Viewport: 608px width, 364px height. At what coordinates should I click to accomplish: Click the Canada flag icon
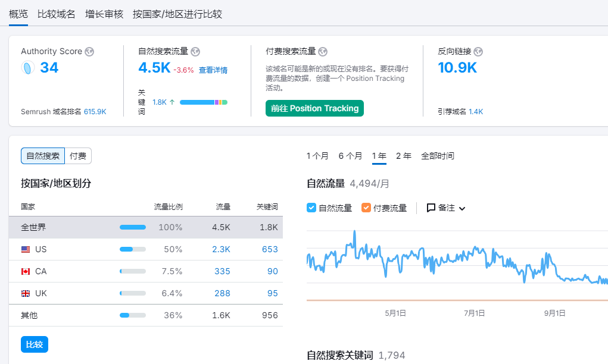pyautogui.click(x=26, y=271)
